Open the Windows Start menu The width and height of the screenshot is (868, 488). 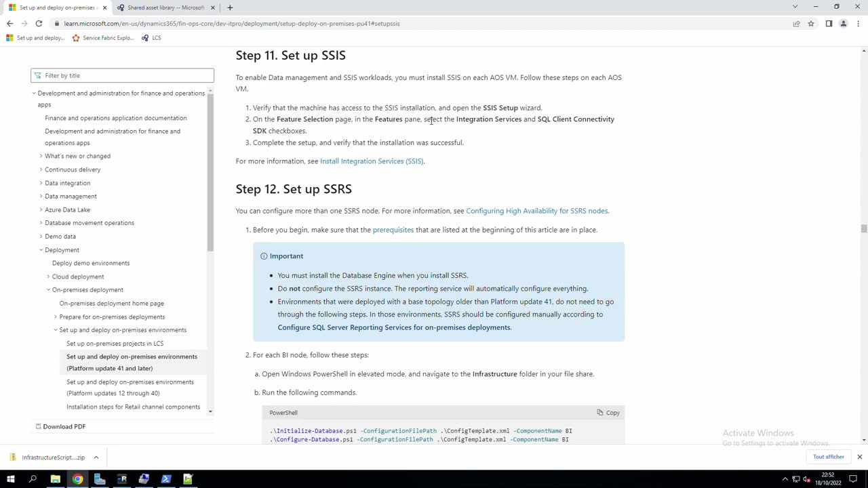click(x=11, y=479)
